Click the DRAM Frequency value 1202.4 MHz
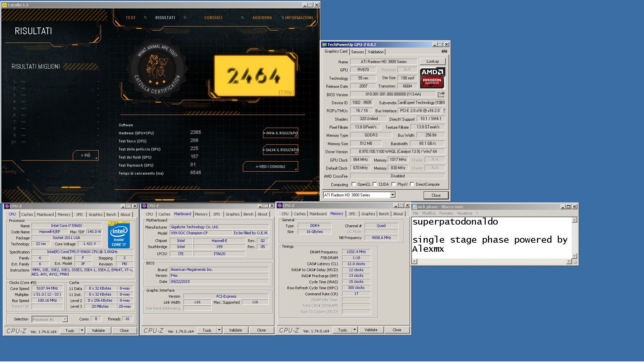 tap(356, 252)
